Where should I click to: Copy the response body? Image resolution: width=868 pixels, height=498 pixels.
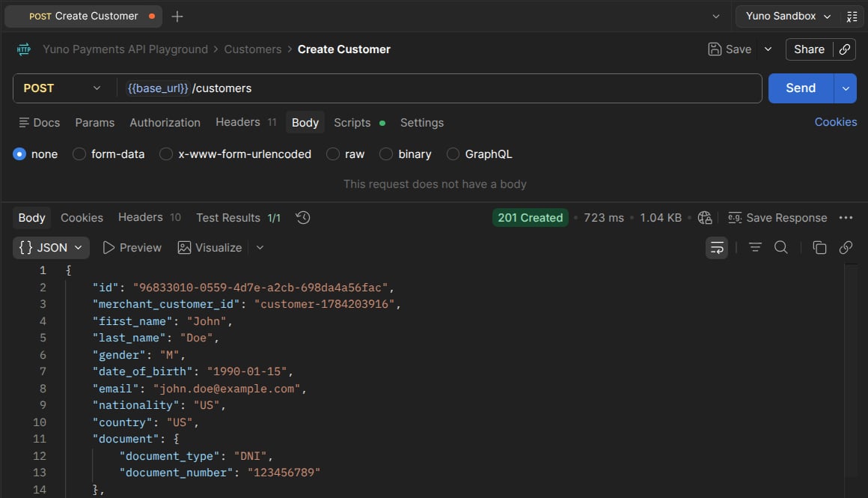point(819,248)
